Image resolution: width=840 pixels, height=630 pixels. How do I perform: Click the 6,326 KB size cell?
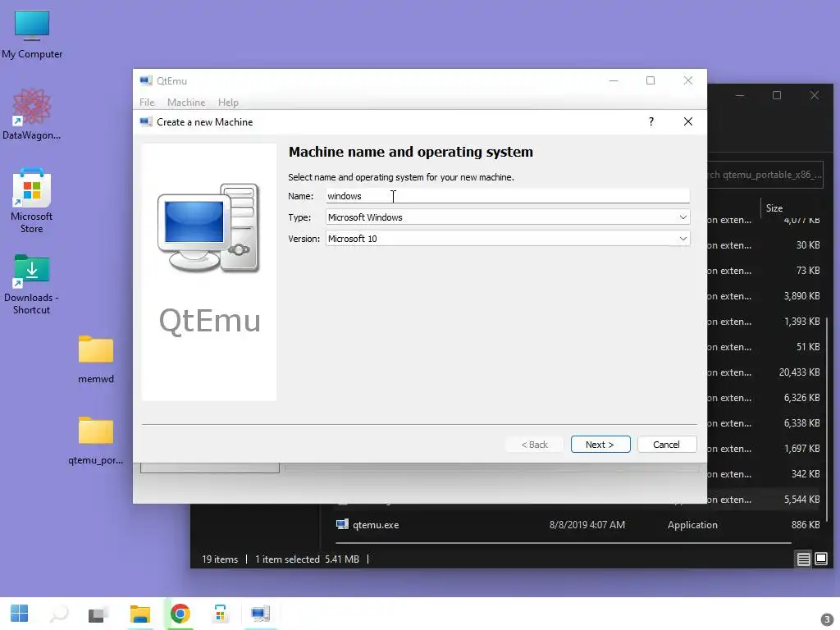(x=801, y=398)
